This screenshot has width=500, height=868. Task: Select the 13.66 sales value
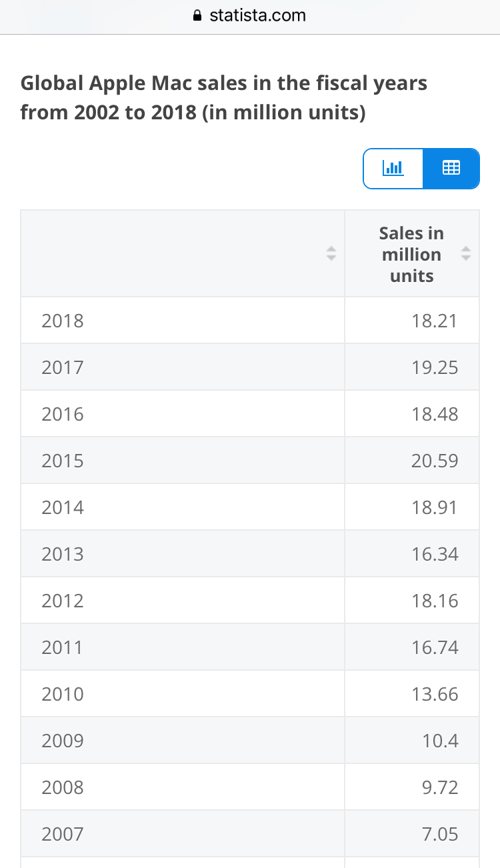pyautogui.click(x=435, y=694)
